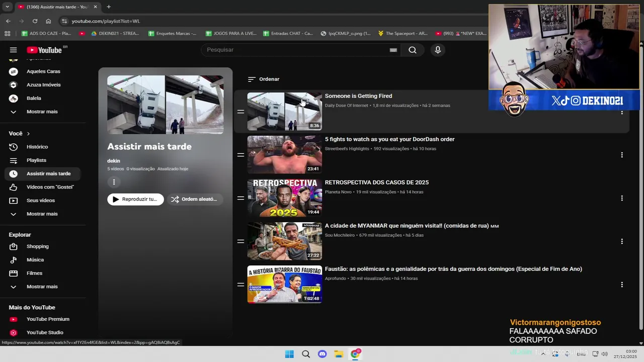Open options for Someone is Getting Fired

click(622, 112)
